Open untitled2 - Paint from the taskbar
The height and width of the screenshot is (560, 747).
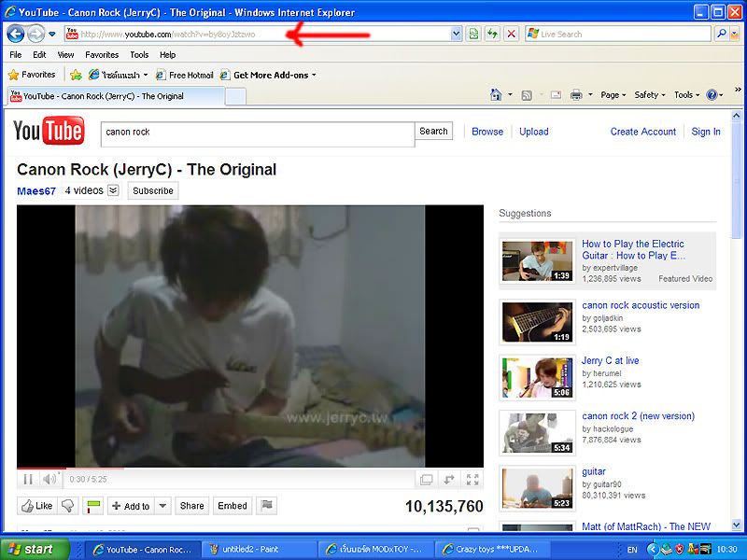coord(258,550)
